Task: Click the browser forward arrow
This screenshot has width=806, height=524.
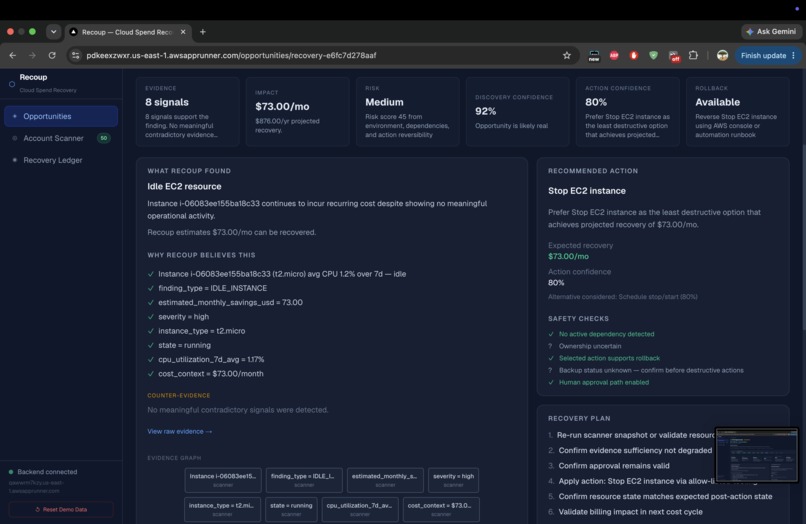Action: [x=32, y=56]
